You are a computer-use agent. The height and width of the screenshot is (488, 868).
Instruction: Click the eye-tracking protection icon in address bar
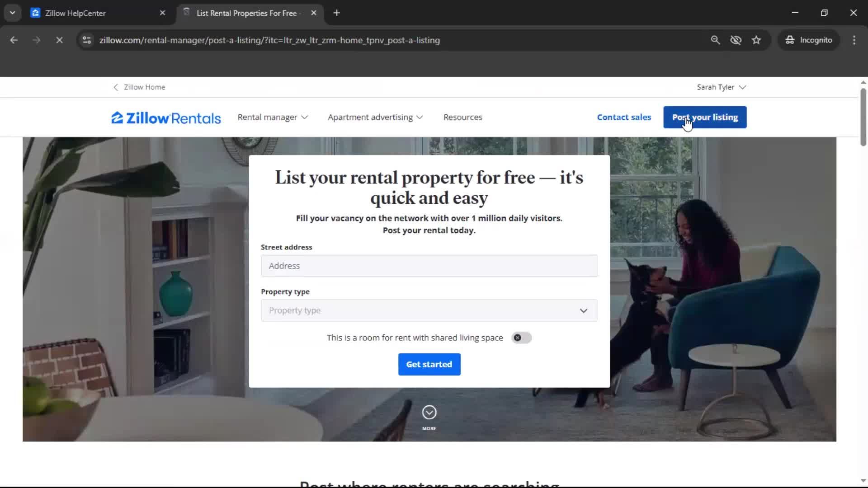coord(736,40)
